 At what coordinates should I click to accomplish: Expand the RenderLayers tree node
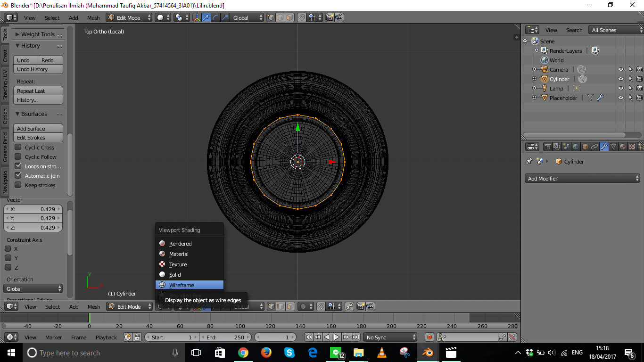click(x=537, y=50)
